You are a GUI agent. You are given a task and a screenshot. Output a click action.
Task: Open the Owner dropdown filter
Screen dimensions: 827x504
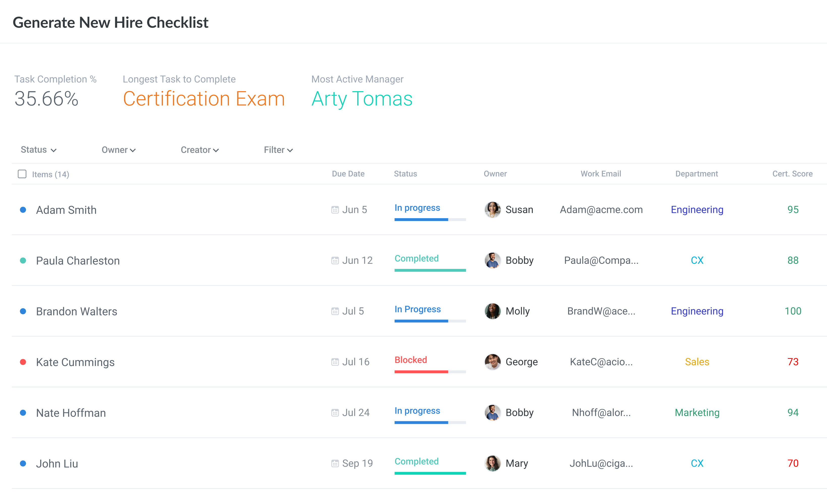119,150
